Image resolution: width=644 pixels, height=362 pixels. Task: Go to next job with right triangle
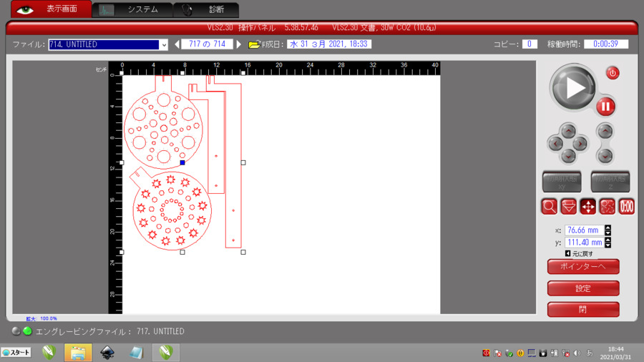(238, 44)
